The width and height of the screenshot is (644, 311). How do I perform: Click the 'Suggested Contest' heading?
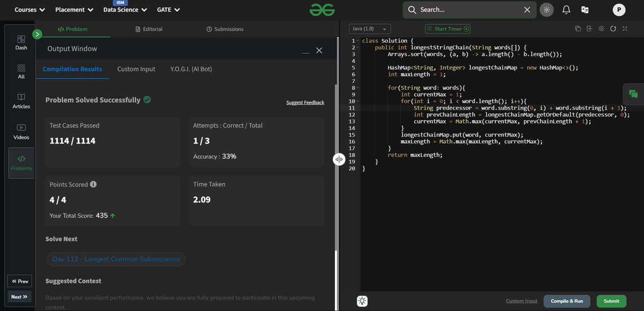[x=73, y=281]
